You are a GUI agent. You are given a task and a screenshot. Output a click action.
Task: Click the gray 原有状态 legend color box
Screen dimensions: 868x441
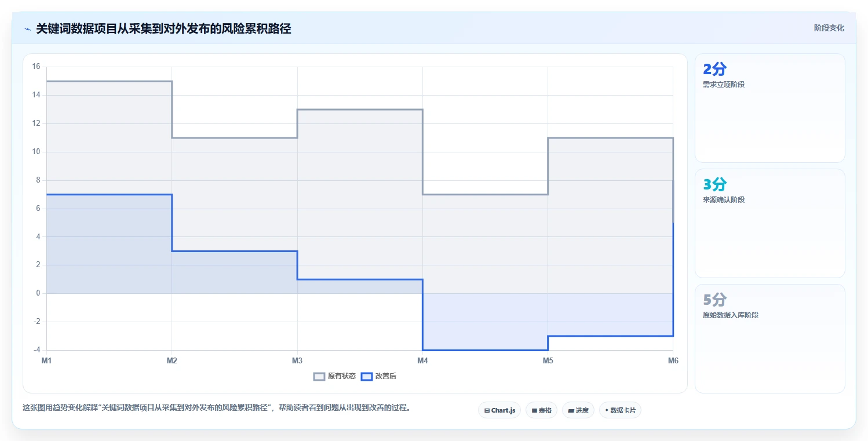click(x=319, y=376)
